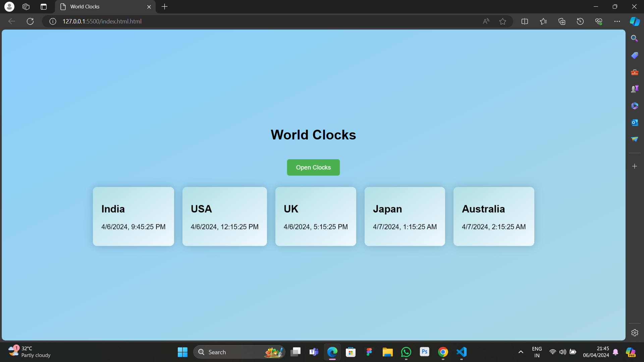Refresh the page with reload icon
The image size is (644, 362).
click(30, 21)
